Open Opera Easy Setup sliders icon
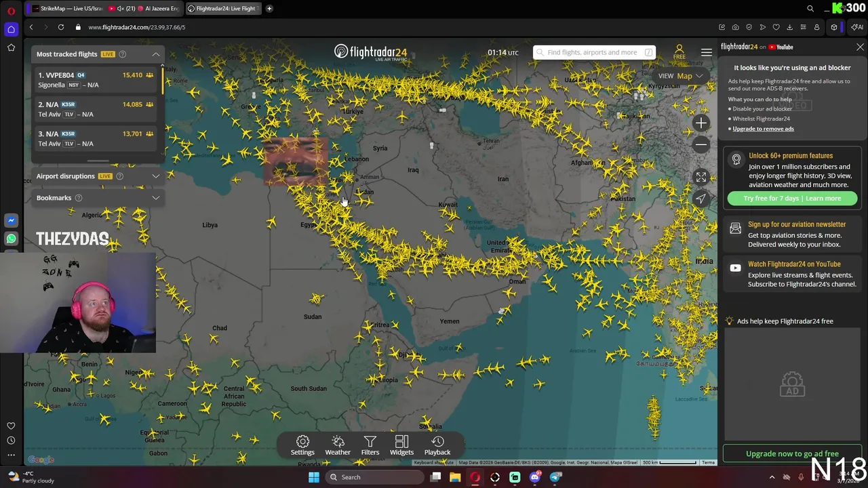The height and width of the screenshot is (488, 868). tap(803, 27)
